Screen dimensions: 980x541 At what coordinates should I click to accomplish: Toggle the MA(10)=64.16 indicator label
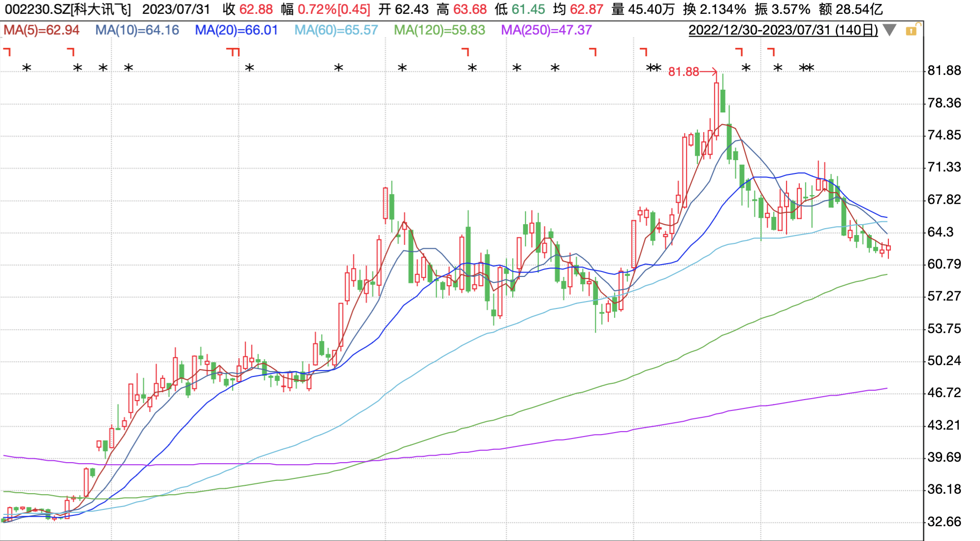137,30
